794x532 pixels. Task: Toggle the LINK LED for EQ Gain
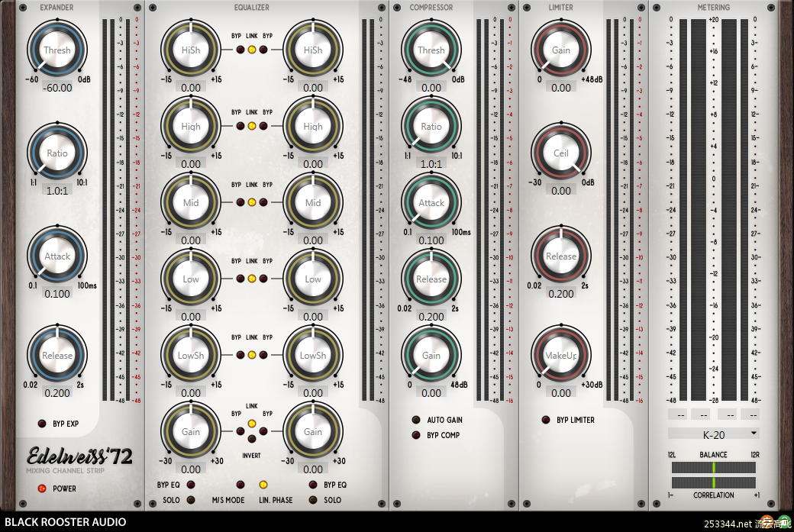click(x=252, y=424)
